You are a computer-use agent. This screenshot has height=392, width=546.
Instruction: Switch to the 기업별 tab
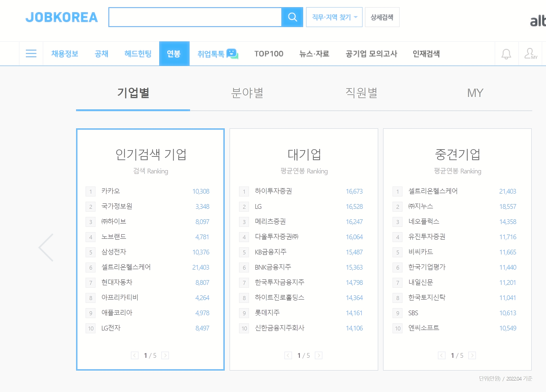[133, 93]
